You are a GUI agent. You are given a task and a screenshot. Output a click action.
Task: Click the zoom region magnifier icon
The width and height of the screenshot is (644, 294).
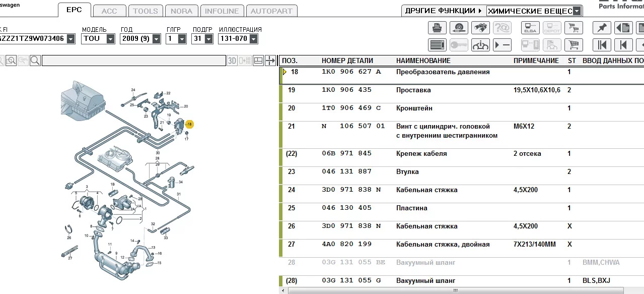(x=11, y=61)
